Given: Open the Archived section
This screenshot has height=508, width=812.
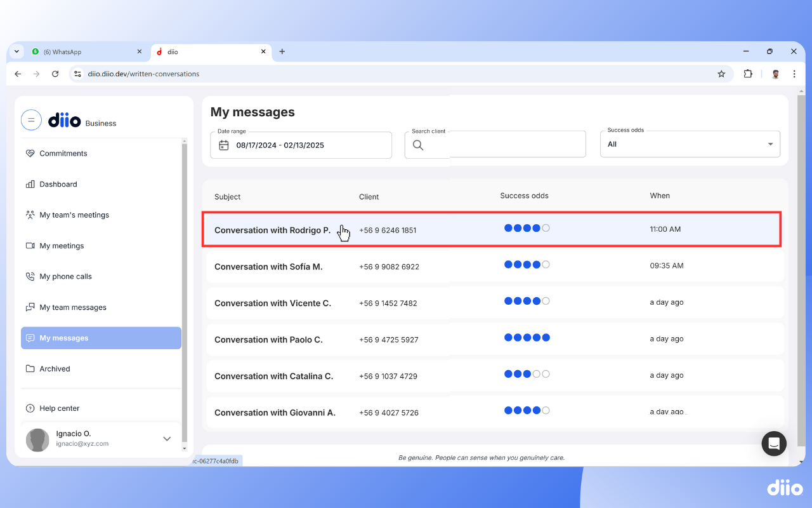Looking at the screenshot, I should (x=101, y=369).
